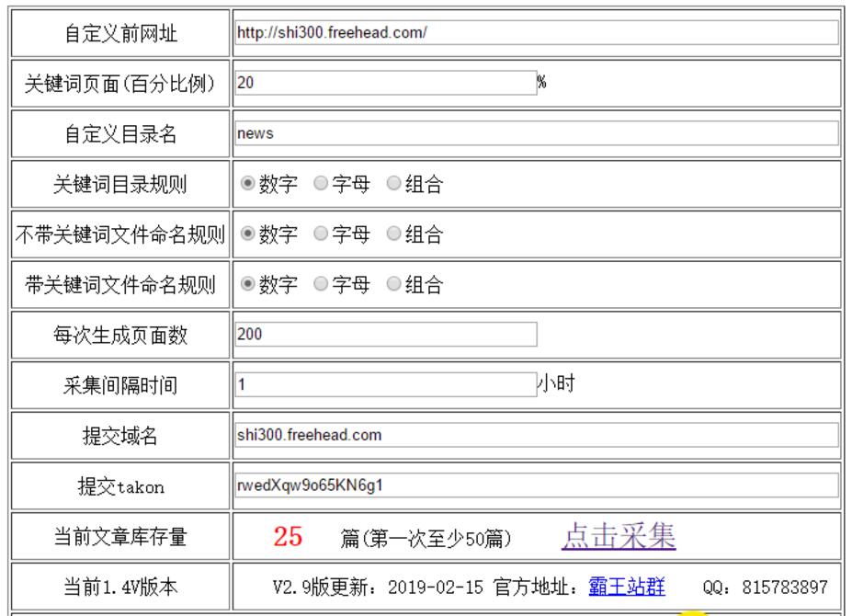Click the 提交域名 label
The image size is (852, 616).
tap(120, 436)
